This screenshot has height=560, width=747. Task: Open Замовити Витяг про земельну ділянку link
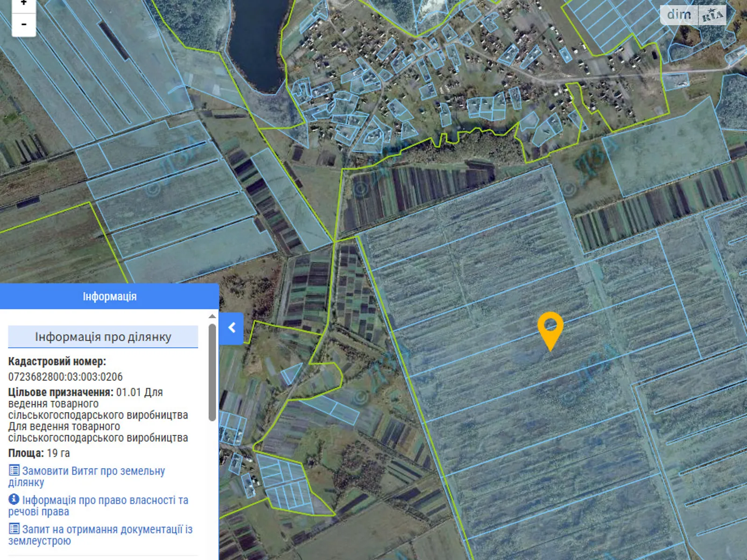coord(93,471)
